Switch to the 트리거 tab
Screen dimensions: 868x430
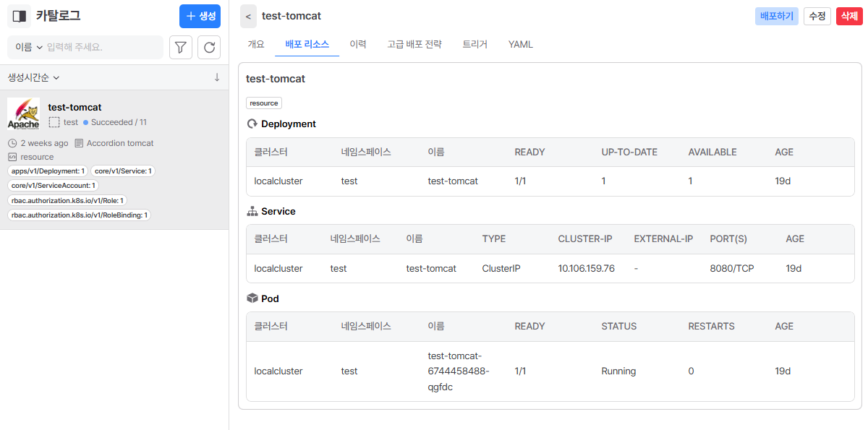[x=475, y=44]
